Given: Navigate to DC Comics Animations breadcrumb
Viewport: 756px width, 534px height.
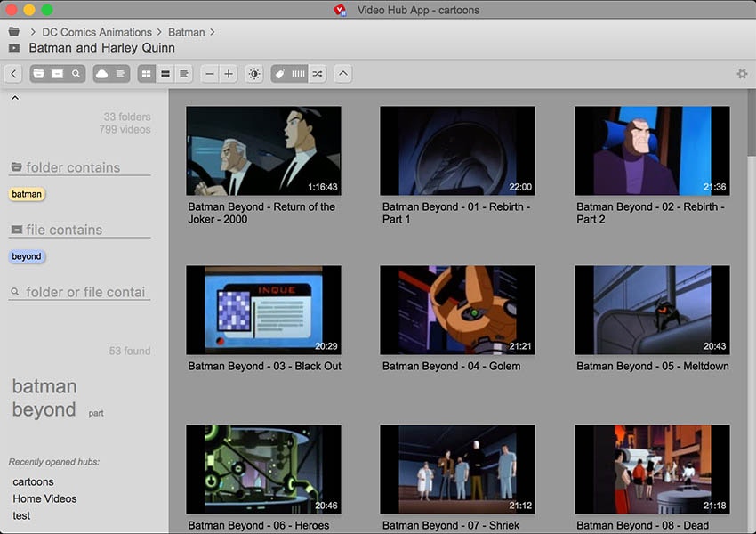Looking at the screenshot, I should tap(96, 32).
